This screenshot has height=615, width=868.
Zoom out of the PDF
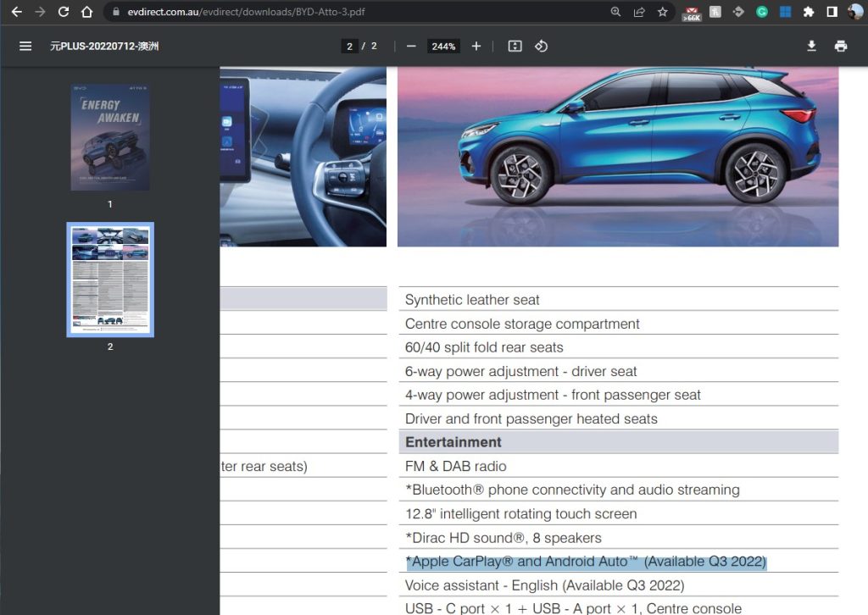[x=411, y=47]
